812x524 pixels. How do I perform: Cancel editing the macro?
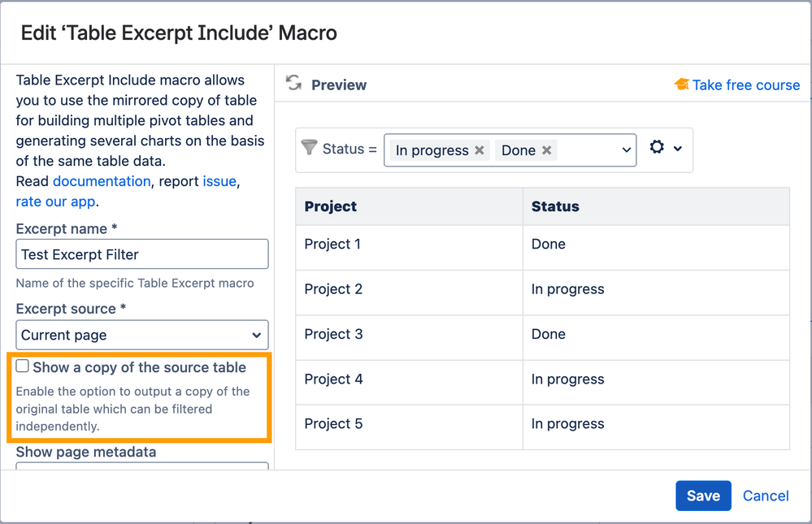point(766,496)
